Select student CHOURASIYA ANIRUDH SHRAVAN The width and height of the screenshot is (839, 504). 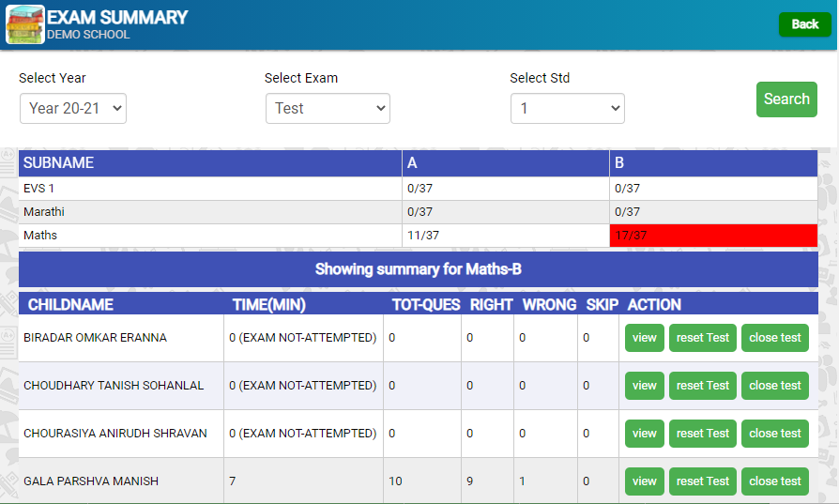click(115, 434)
